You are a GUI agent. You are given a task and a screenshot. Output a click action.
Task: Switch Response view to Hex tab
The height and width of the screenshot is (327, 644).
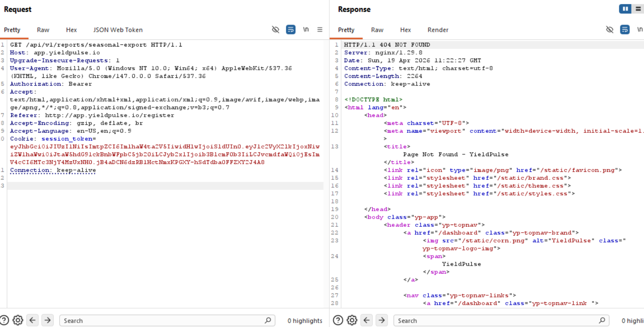click(x=405, y=30)
